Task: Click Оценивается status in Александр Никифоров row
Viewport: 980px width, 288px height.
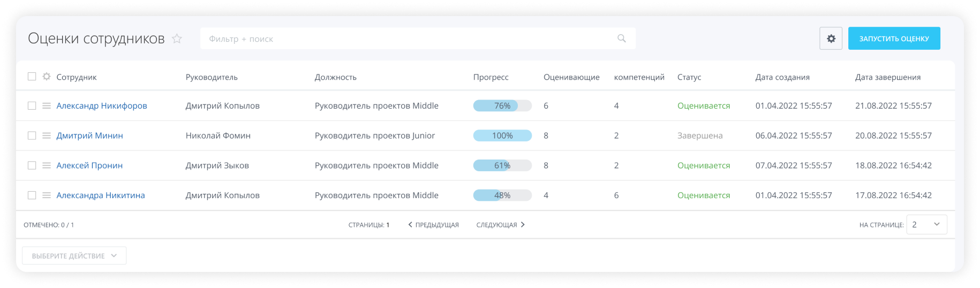Action: tap(704, 106)
